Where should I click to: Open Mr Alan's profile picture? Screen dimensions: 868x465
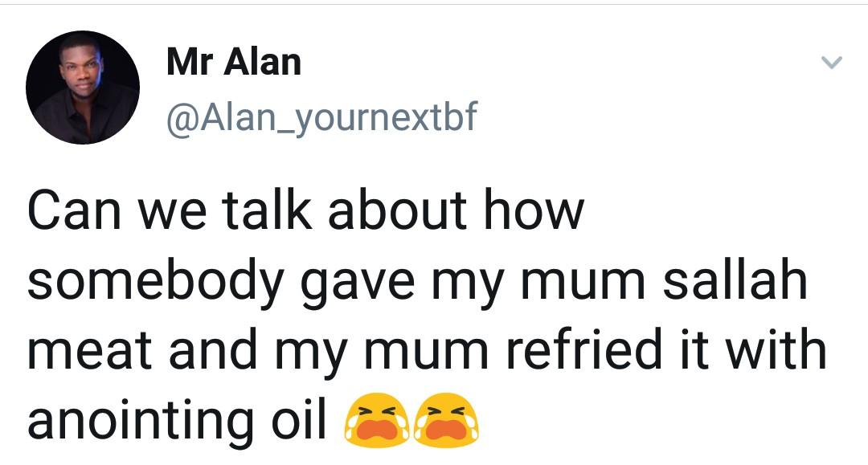tap(83, 88)
